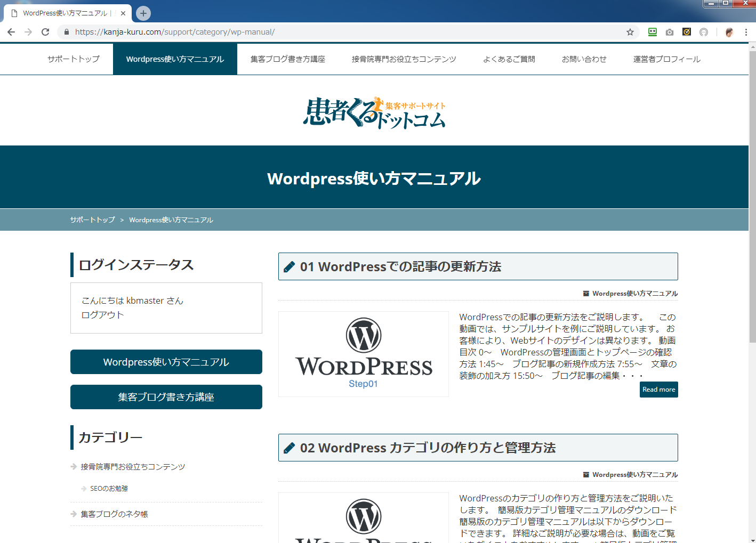This screenshot has width=756, height=543.
Task: Open article 01 WordPressでの記事の更新方法
Action: click(x=400, y=267)
